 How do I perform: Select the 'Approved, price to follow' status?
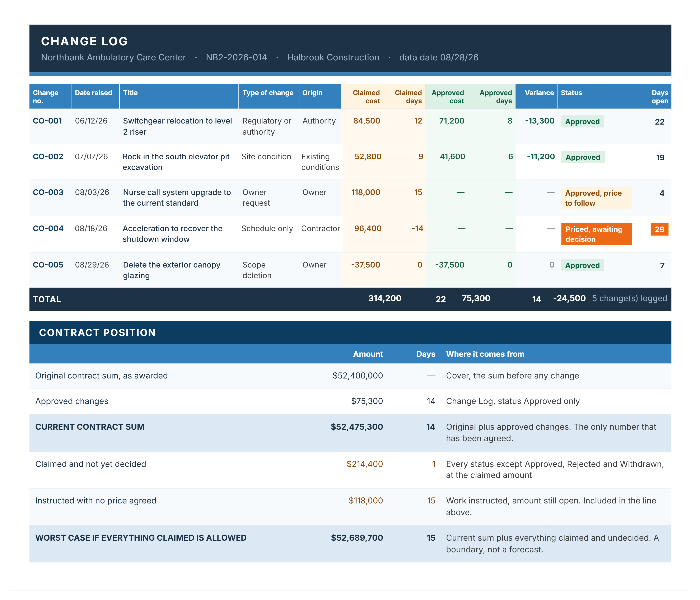596,198
